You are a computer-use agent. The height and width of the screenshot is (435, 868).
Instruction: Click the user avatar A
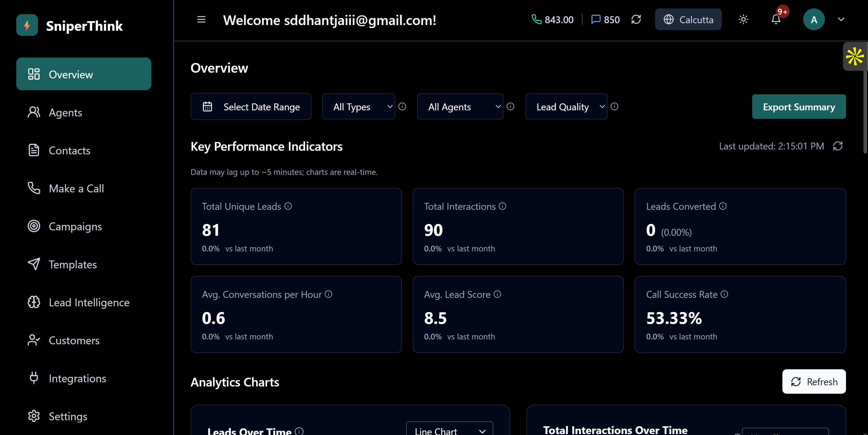coord(814,20)
